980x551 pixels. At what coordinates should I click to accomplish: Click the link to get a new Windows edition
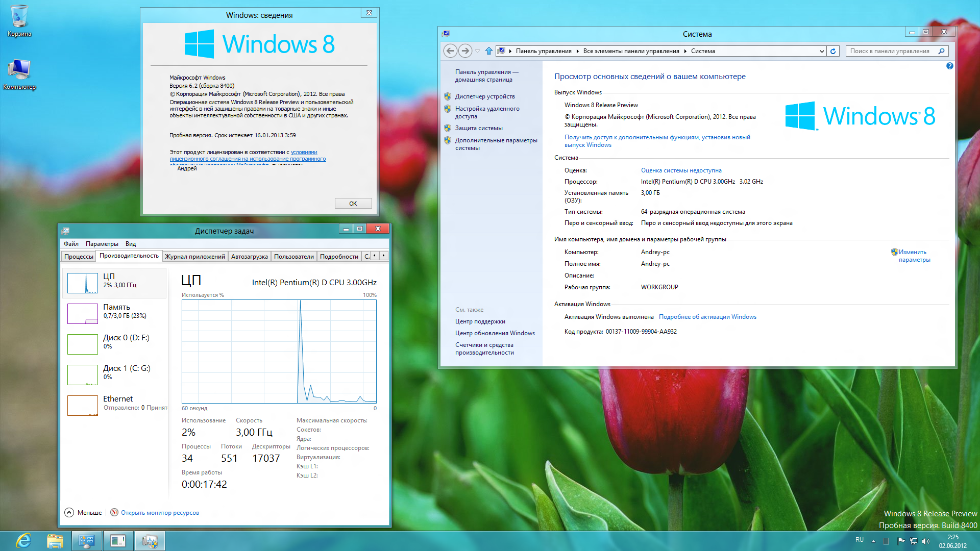point(657,141)
